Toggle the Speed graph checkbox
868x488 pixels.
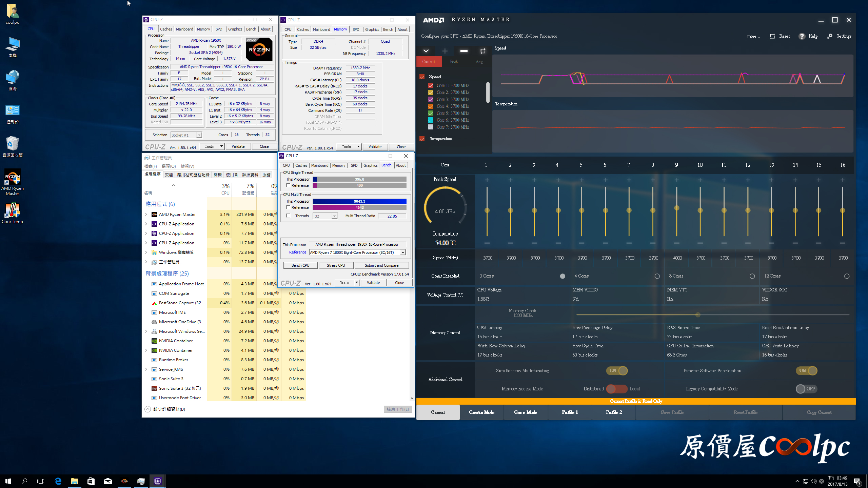(x=422, y=77)
